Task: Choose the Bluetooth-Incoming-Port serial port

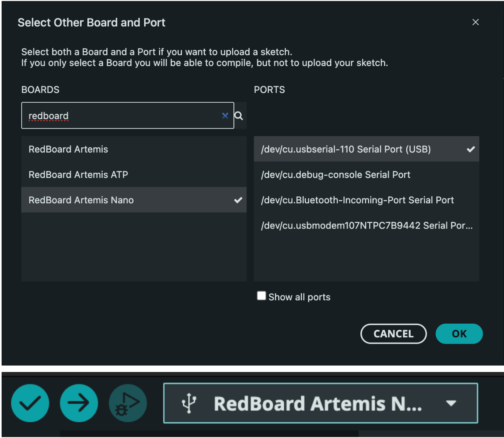Action: [357, 200]
